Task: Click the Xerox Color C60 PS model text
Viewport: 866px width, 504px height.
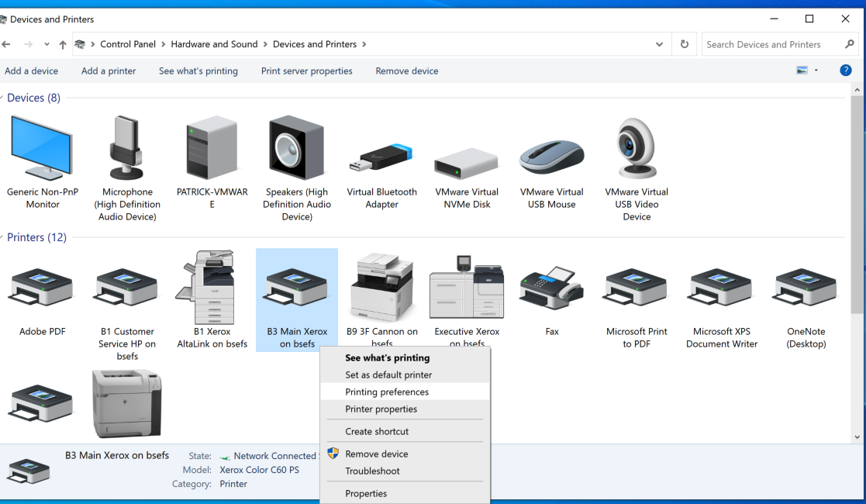Action: (x=260, y=470)
